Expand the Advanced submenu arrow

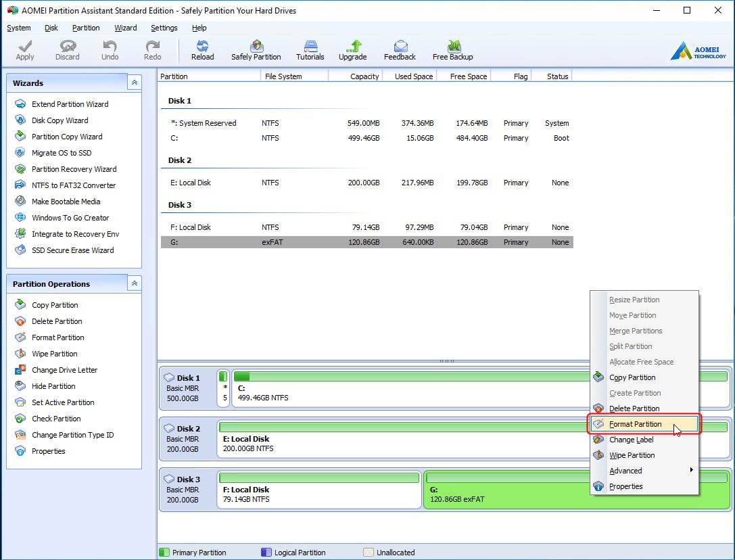(x=692, y=470)
